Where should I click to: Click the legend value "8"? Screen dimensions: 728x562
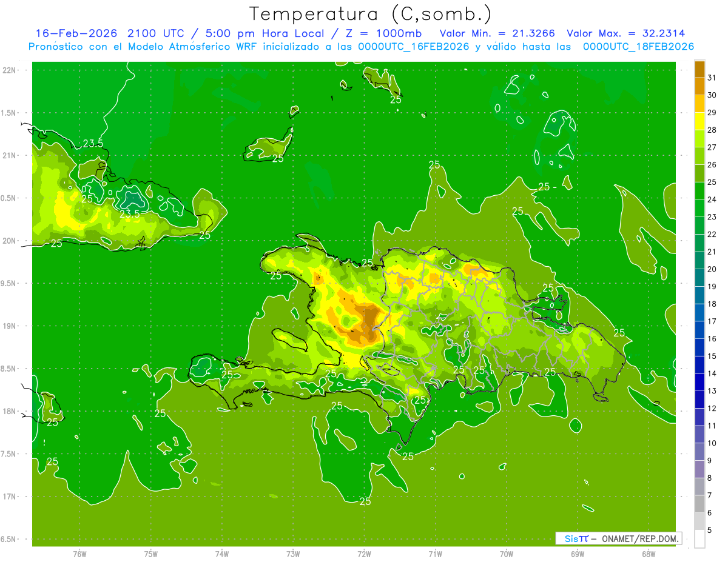pyautogui.click(x=710, y=478)
